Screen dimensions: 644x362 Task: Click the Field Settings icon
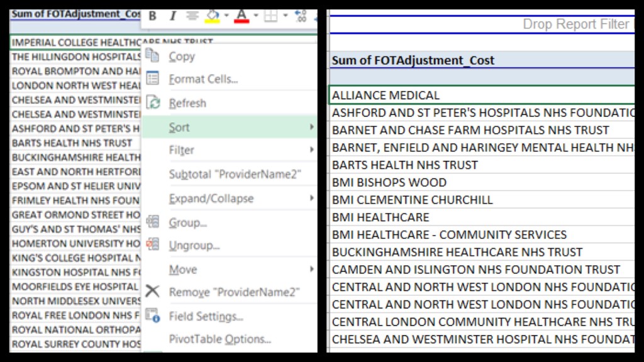tap(152, 315)
